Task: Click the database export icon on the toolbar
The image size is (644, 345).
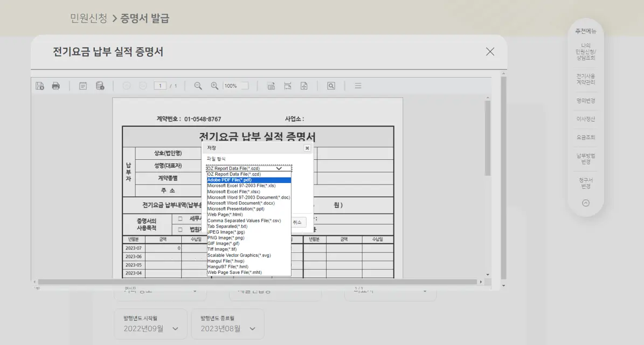Action: 99,85
